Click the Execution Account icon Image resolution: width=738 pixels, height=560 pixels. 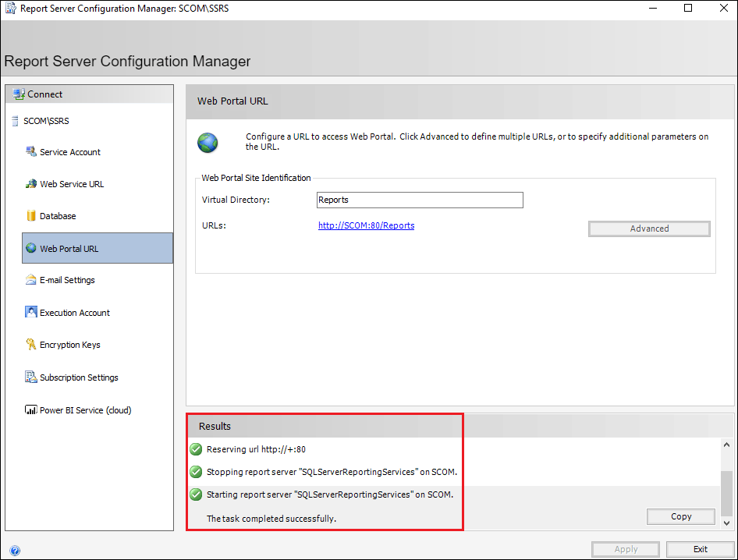[31, 312]
